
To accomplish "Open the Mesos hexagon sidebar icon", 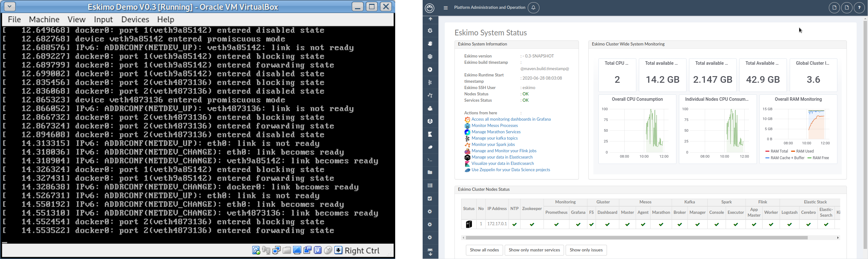I will point(430,57).
